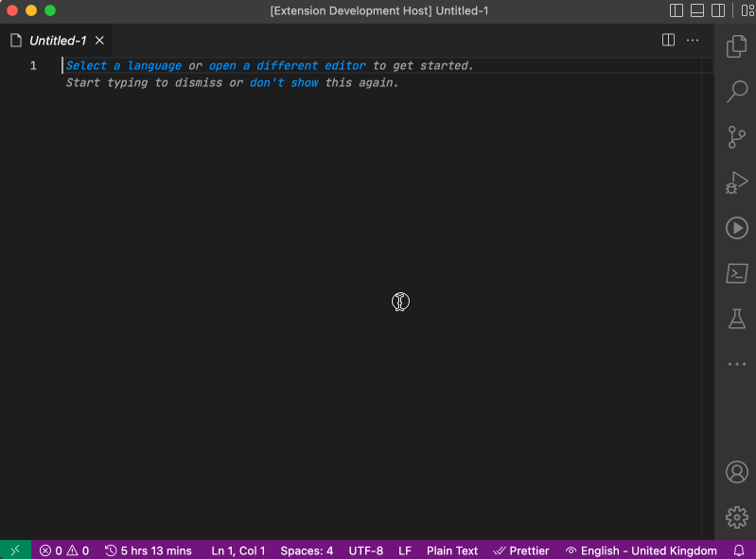Screen dimensions: 756x559
Task: Change language mode Plain Text
Action: 451,550
